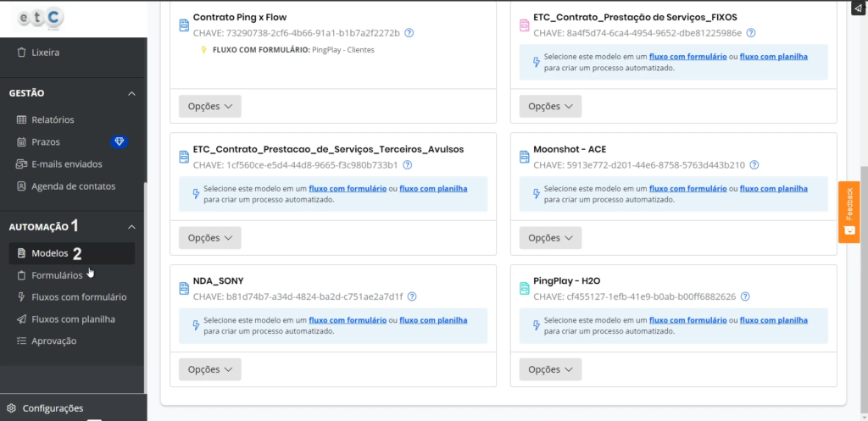The width and height of the screenshot is (868, 421).
Task: Click the page vertical scrollbar on right edge
Action: [861, 254]
